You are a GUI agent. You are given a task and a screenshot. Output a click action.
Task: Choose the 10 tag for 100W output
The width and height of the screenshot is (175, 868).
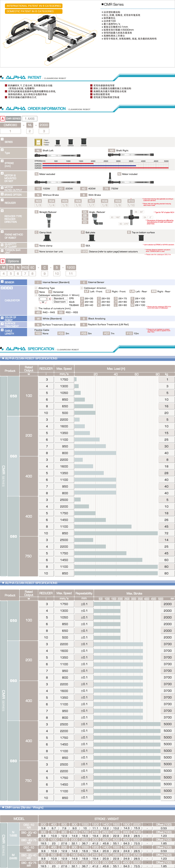pyautogui.click(x=38, y=189)
